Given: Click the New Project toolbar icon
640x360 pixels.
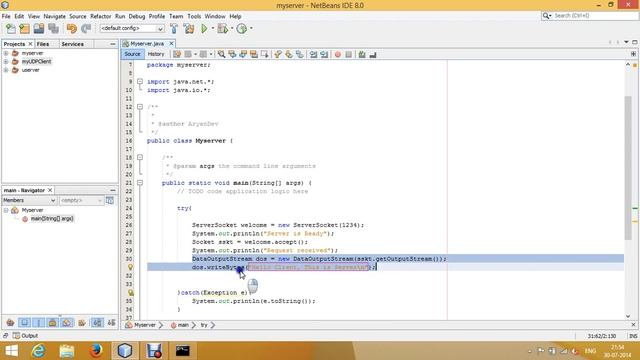Looking at the screenshot, I should 24,29.
